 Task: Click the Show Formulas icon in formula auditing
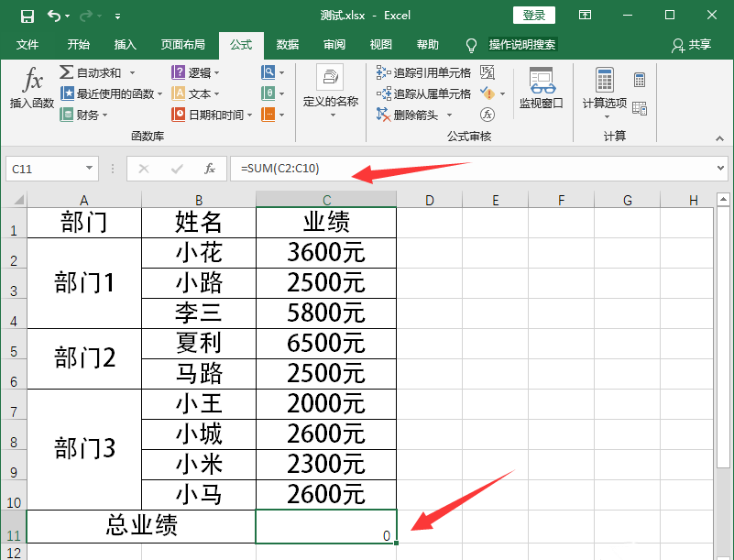pos(488,72)
